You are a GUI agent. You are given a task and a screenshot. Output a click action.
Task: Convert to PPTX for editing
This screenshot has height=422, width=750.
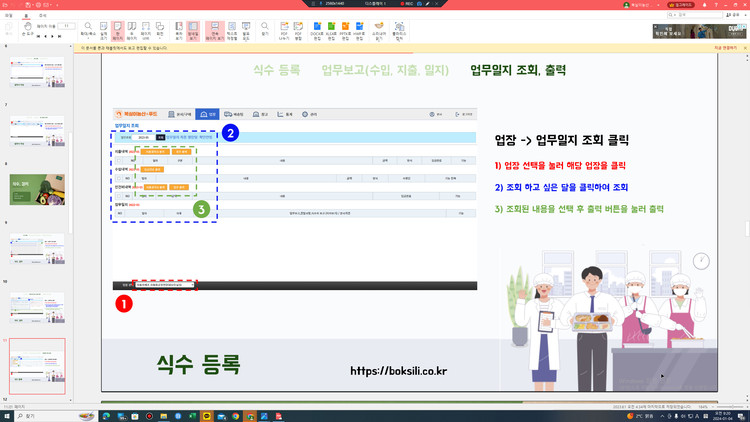point(345,31)
